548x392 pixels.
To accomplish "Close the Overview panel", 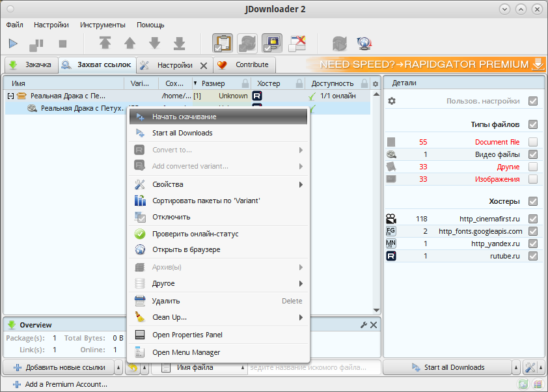I will point(374,325).
